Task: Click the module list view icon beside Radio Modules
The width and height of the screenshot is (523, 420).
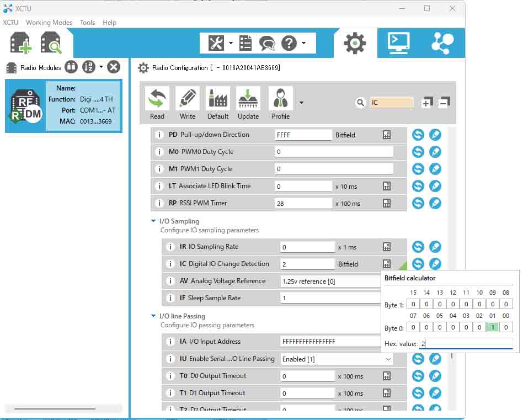Action: coord(71,67)
